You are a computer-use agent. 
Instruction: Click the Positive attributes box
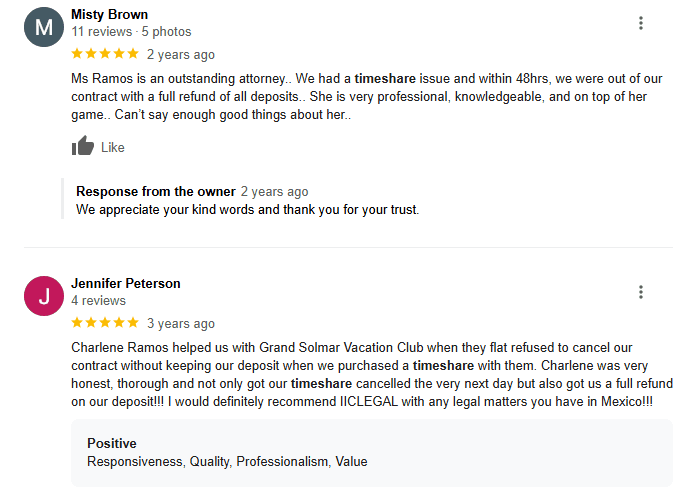pyautogui.click(x=372, y=452)
